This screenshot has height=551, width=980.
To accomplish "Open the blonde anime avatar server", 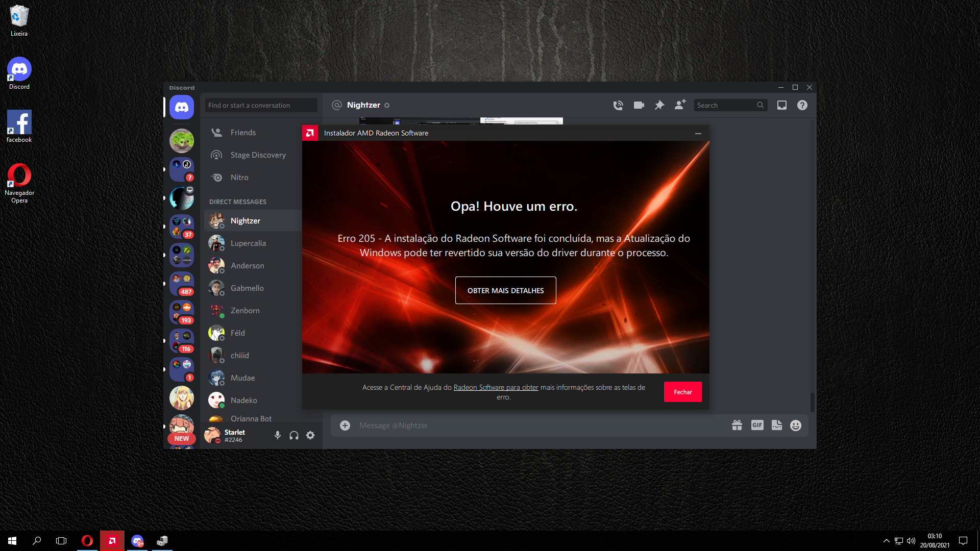I will click(x=182, y=398).
